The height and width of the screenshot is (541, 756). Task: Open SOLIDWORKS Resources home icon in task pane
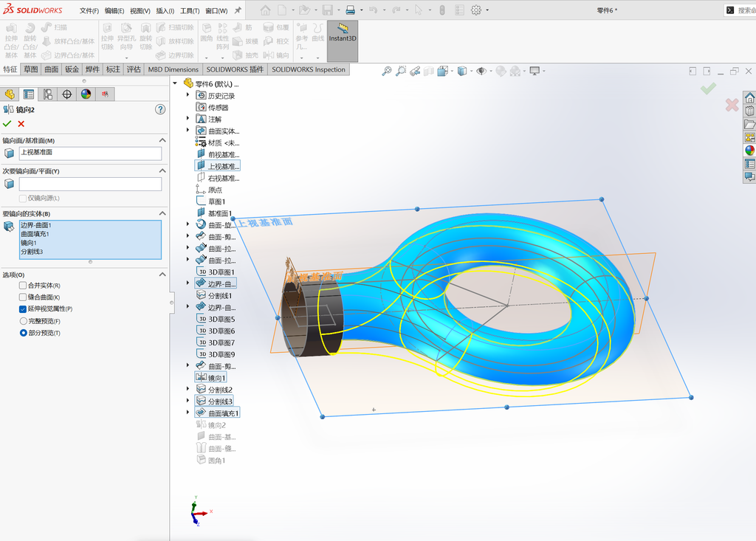click(x=749, y=98)
